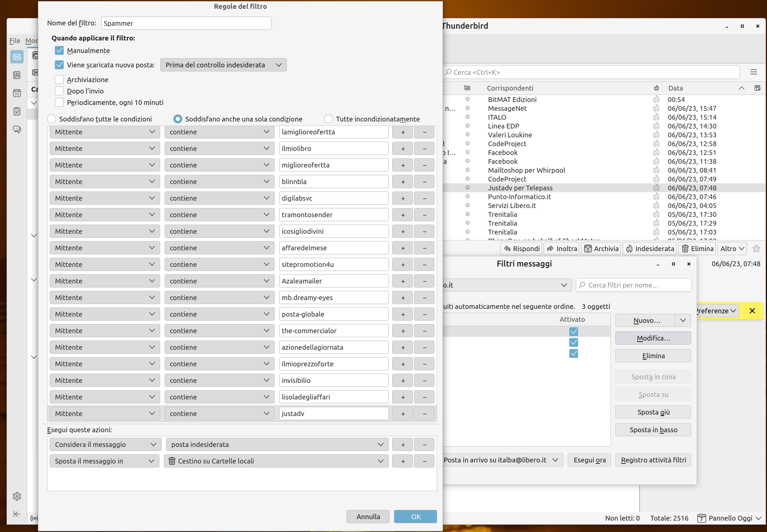Screen dimensions: 767x532
Task: Open Mittente dropdown for blinnbla row
Action: tap(105, 182)
